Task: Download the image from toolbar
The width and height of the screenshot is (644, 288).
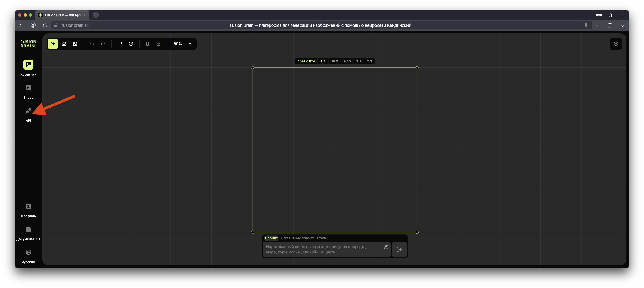Action: tap(159, 44)
